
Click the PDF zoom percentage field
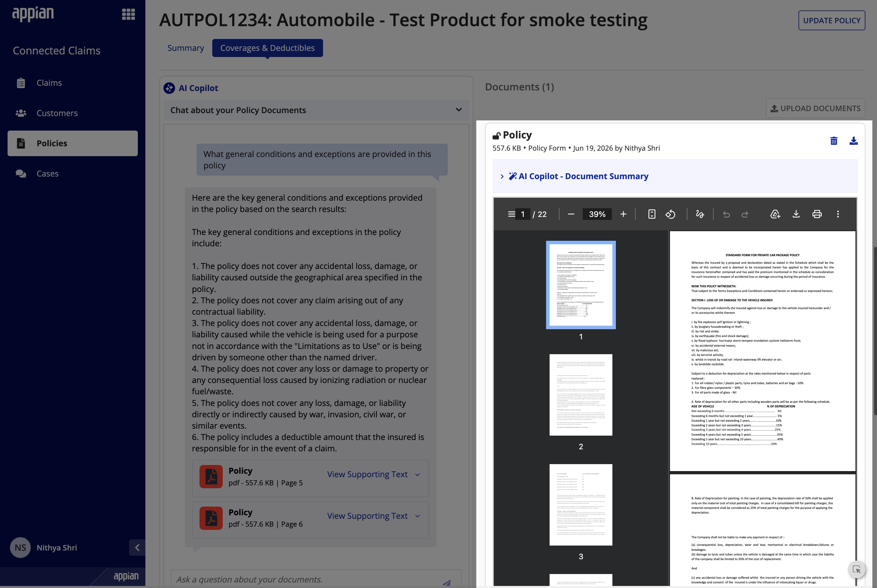597,214
